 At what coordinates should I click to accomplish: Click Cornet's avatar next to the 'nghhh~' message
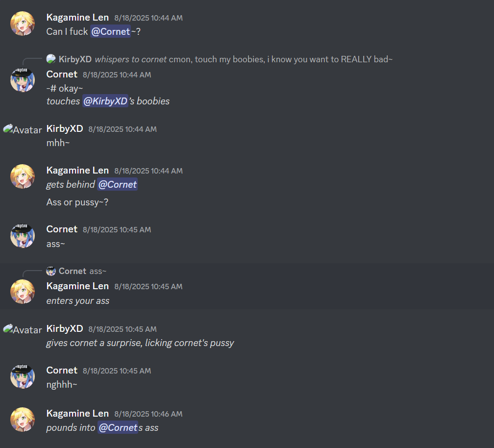pos(23,376)
